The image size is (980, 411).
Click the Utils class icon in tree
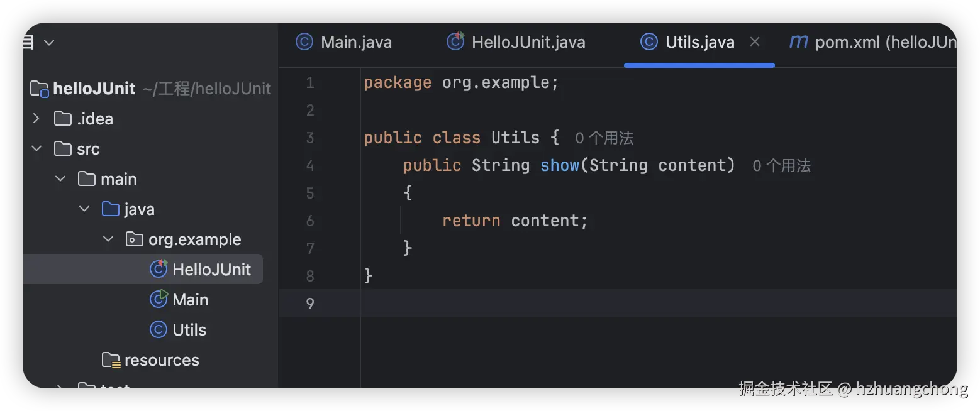click(x=159, y=329)
